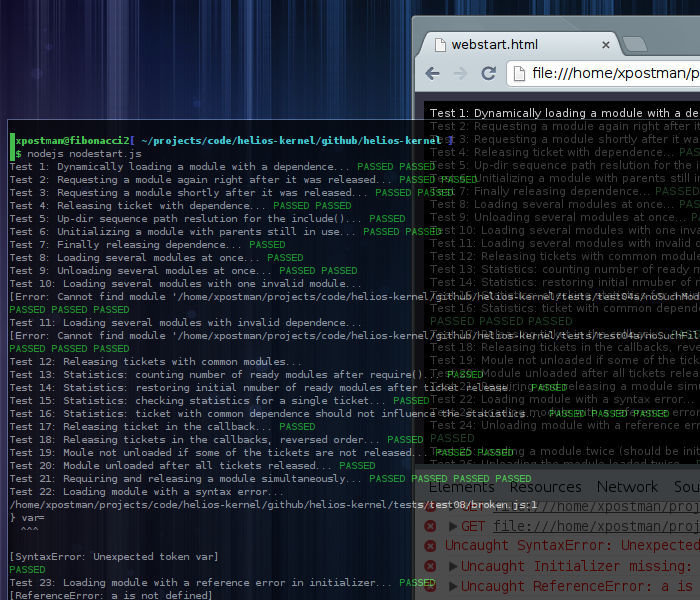
Task: Click terminal line Test 2: Requesting a module again
Action: 243,180
